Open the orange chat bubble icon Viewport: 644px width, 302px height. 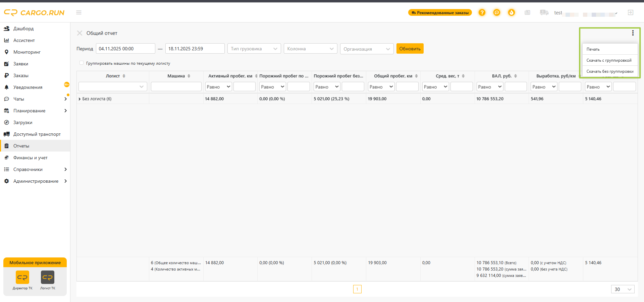click(496, 12)
